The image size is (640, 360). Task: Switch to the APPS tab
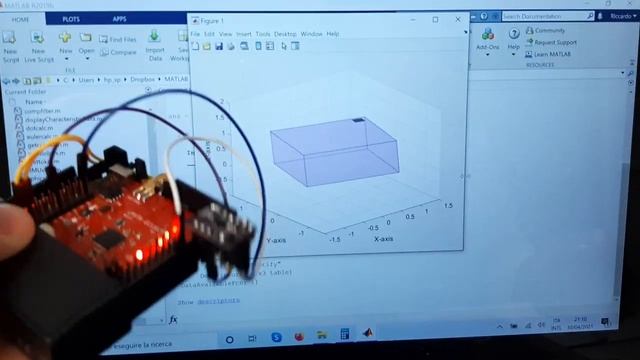click(120, 19)
